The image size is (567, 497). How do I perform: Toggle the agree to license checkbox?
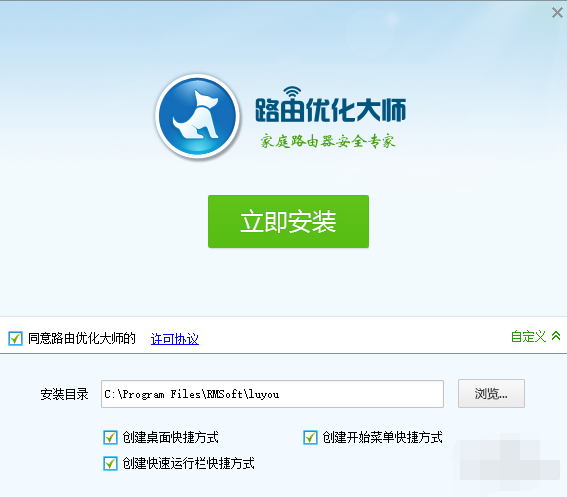(x=16, y=339)
